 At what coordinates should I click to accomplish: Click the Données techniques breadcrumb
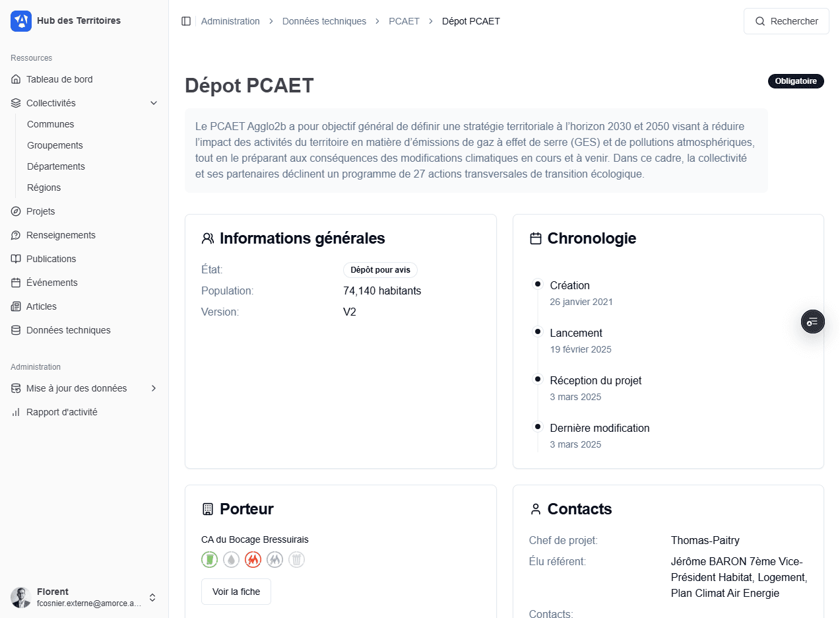coord(324,21)
